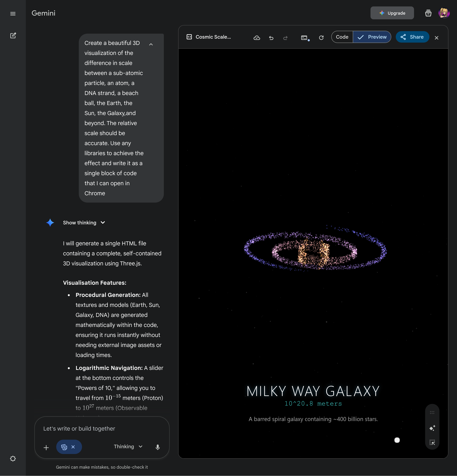Click the select element icon
The width and height of the screenshot is (457, 476).
click(432, 442)
